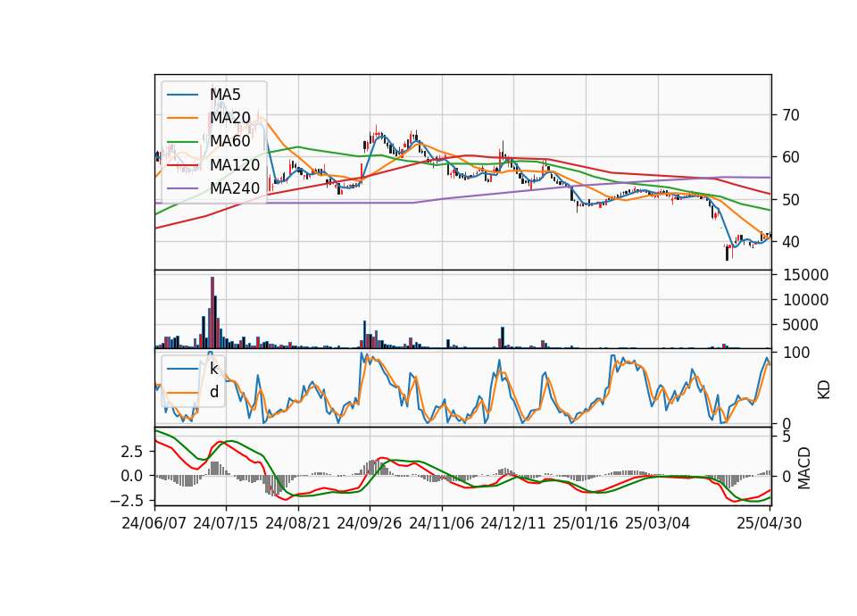
Task: Click the k label in KD legend
Action: click(214, 369)
